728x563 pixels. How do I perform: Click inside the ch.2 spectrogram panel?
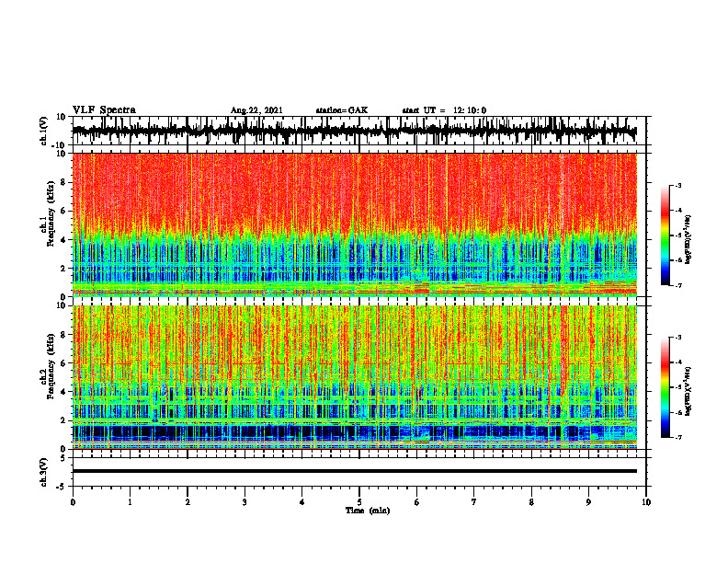[354, 377]
